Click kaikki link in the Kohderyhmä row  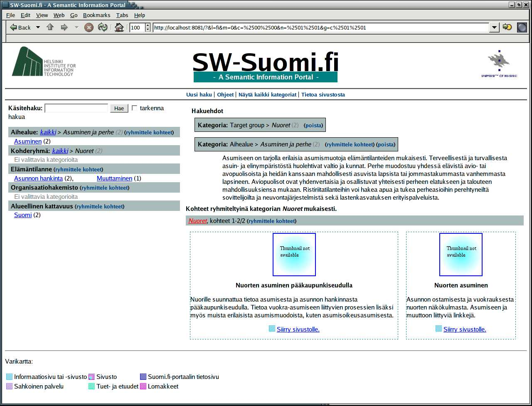60,151
